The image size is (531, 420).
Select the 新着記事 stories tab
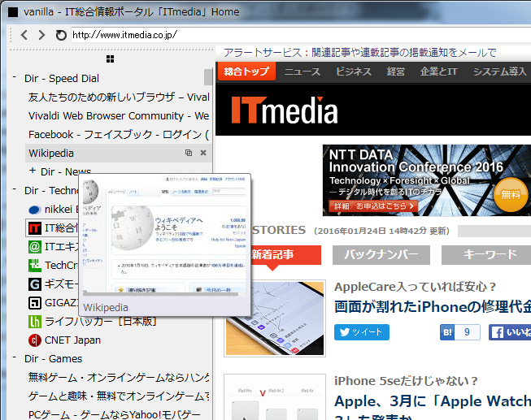(x=285, y=254)
